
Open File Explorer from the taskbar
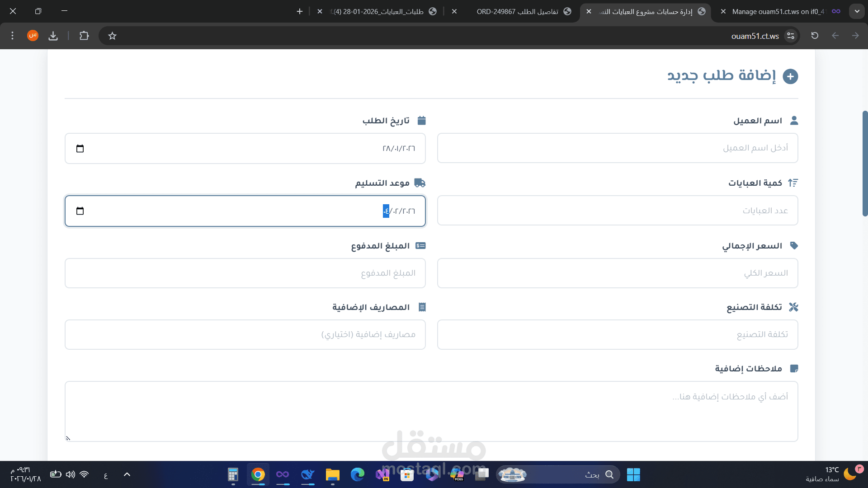pyautogui.click(x=332, y=474)
